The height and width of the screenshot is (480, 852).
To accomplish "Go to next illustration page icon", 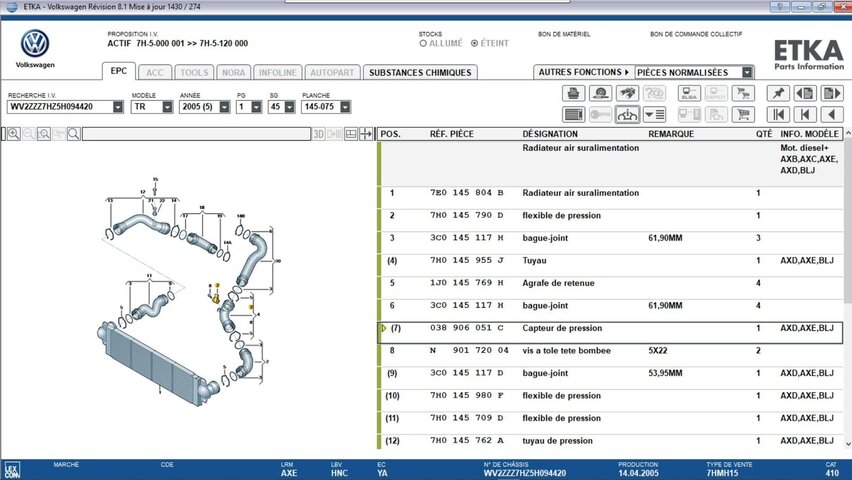I will 832,93.
